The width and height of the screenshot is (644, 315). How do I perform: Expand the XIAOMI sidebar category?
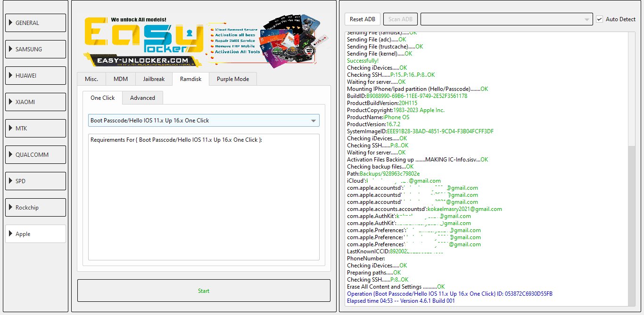tap(35, 102)
